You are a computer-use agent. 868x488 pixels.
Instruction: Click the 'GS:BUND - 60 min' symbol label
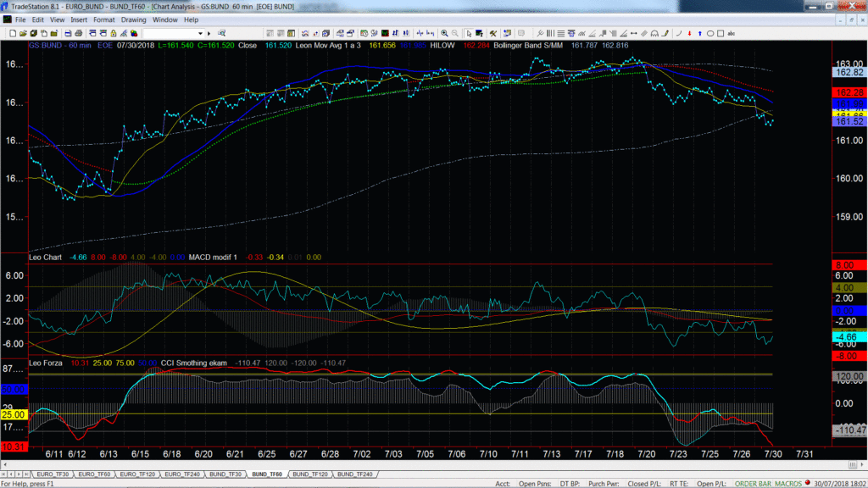(60, 46)
